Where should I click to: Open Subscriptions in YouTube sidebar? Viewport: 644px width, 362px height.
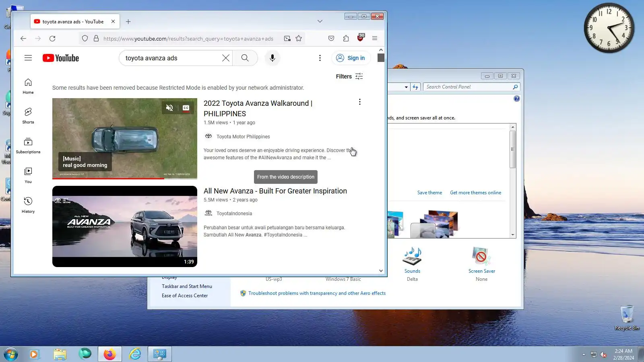[28, 146]
